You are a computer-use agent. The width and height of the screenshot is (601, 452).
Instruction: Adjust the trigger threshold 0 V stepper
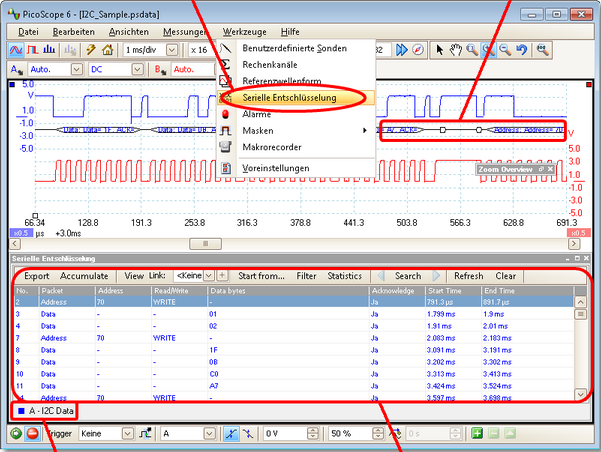(312, 434)
